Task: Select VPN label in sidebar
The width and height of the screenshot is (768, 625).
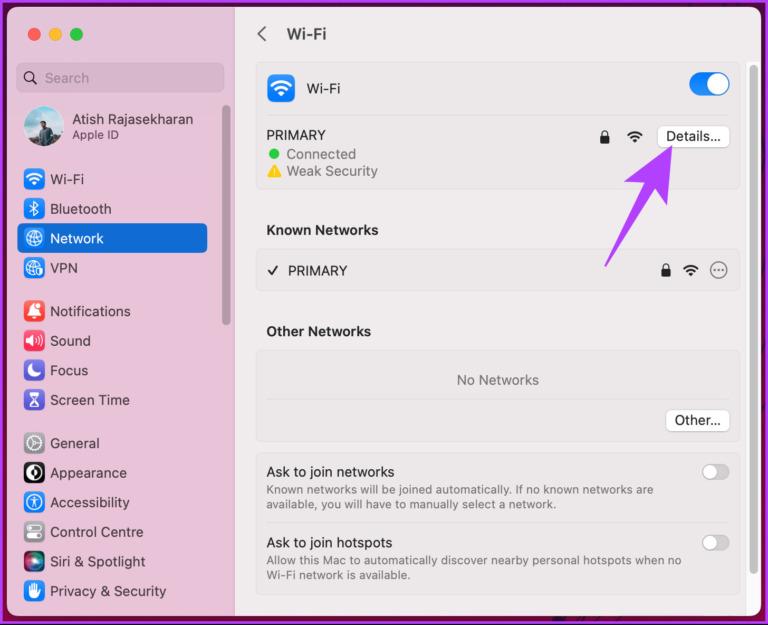Action: pos(64,268)
